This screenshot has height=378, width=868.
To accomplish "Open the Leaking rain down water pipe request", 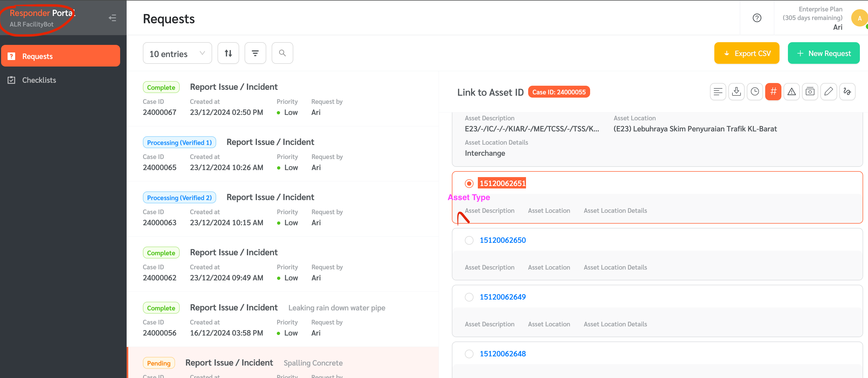I will pyautogui.click(x=282, y=320).
